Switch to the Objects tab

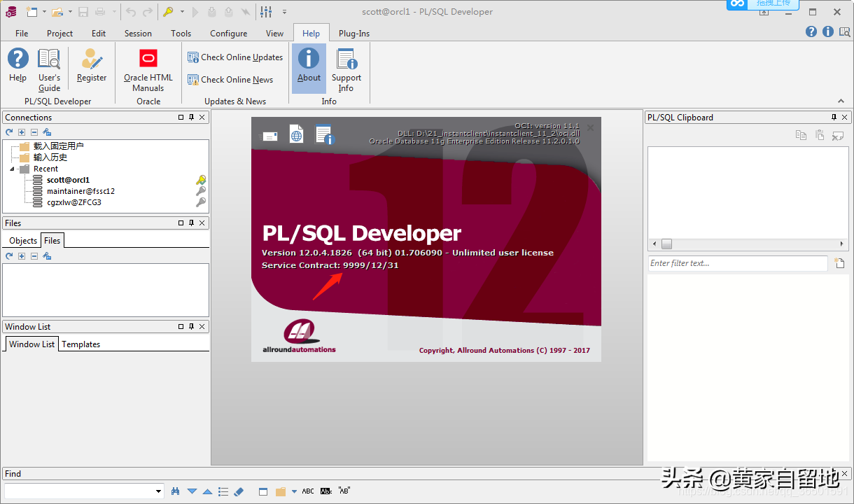[x=23, y=240]
